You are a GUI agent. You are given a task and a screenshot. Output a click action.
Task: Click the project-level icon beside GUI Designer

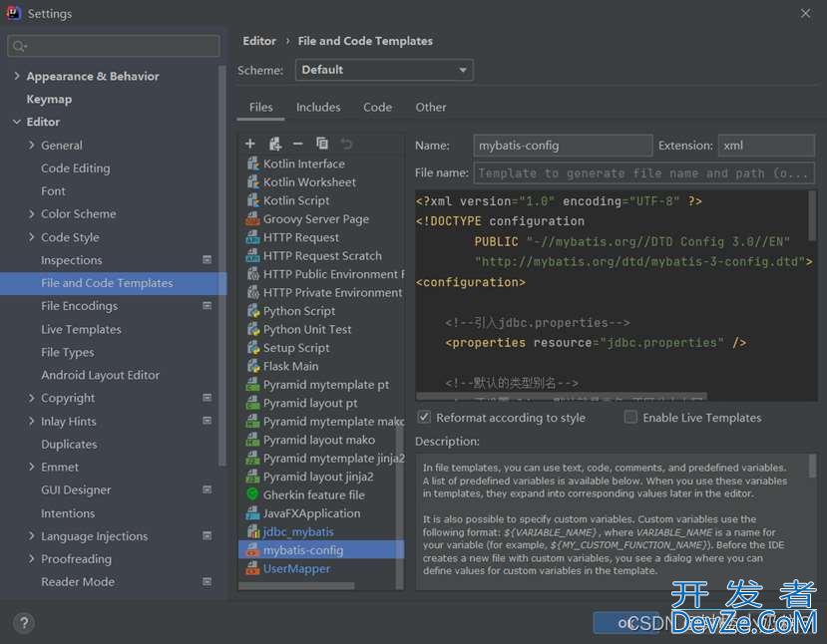click(207, 489)
